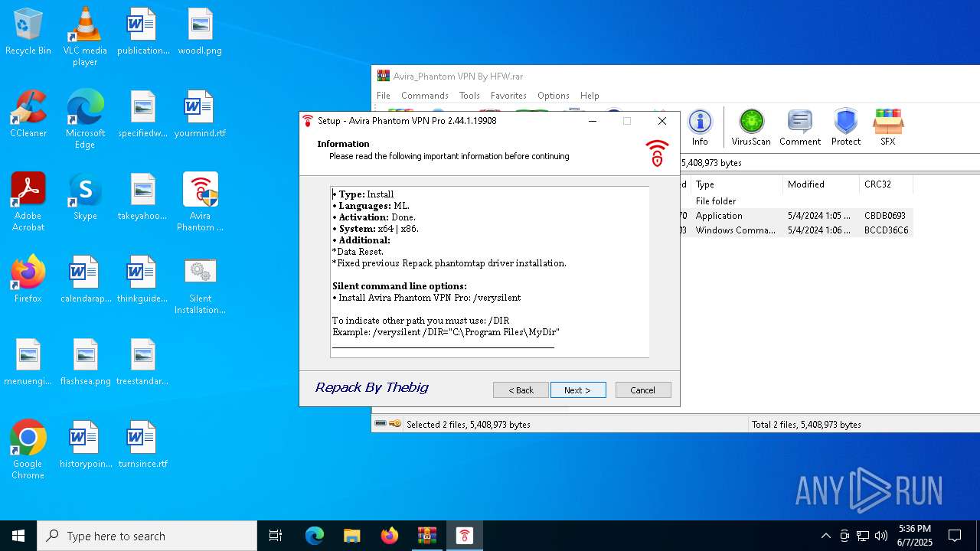Select the specifiedw image file icon
Screen dimensions: 980x551
point(142,114)
